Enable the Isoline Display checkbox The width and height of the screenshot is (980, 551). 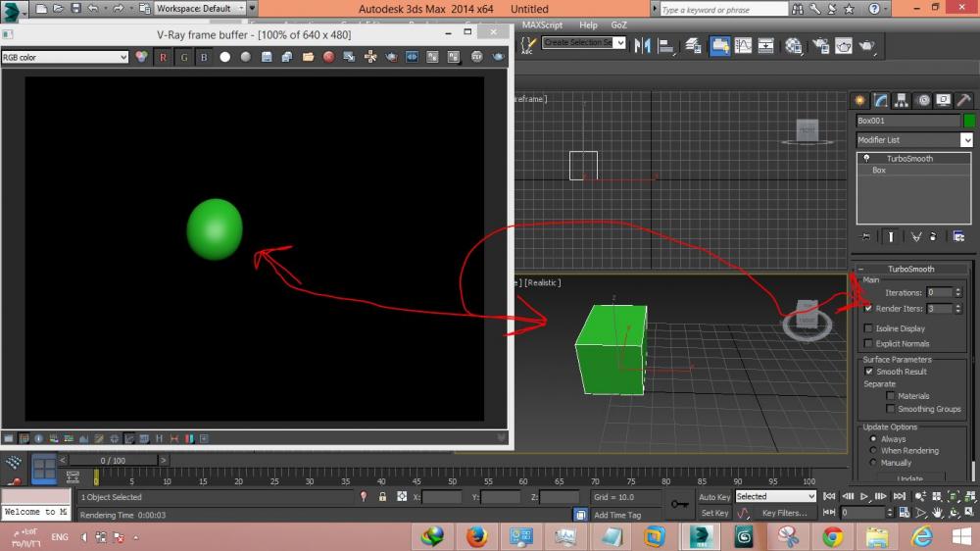click(868, 328)
